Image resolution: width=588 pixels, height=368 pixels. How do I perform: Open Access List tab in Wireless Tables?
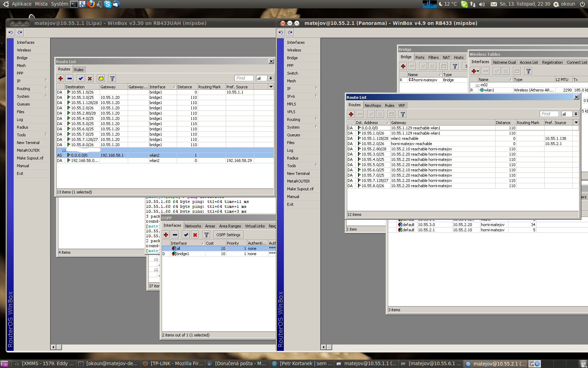click(528, 62)
